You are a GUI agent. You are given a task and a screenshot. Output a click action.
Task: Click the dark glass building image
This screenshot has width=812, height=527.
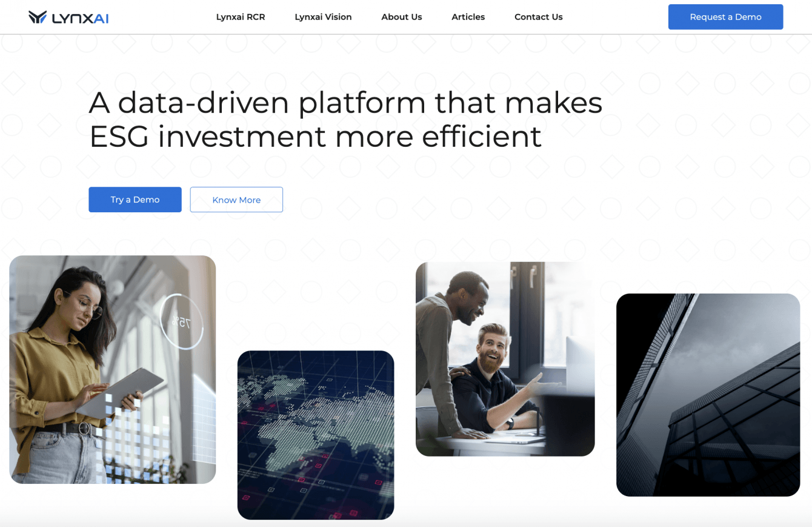pos(708,395)
